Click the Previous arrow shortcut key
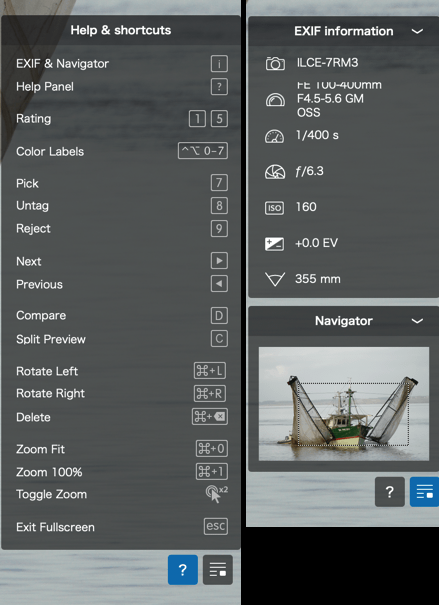439x605 pixels. [x=219, y=284]
